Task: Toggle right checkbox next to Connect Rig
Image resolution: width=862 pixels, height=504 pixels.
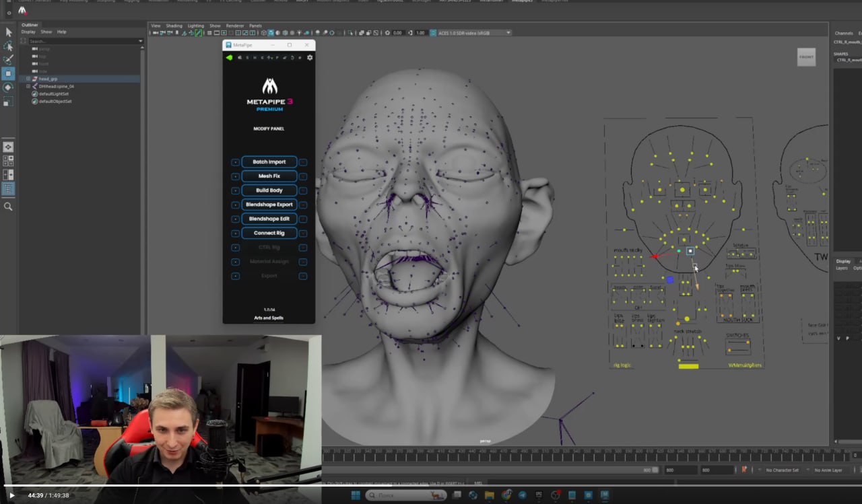Action: (303, 233)
